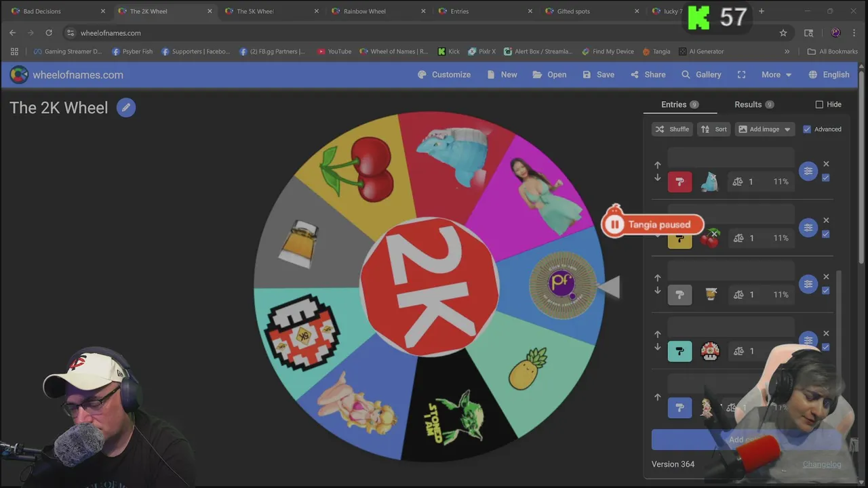868x488 pixels.
Task: Expand the bookmarks overflow chevron
Action: coord(787,52)
